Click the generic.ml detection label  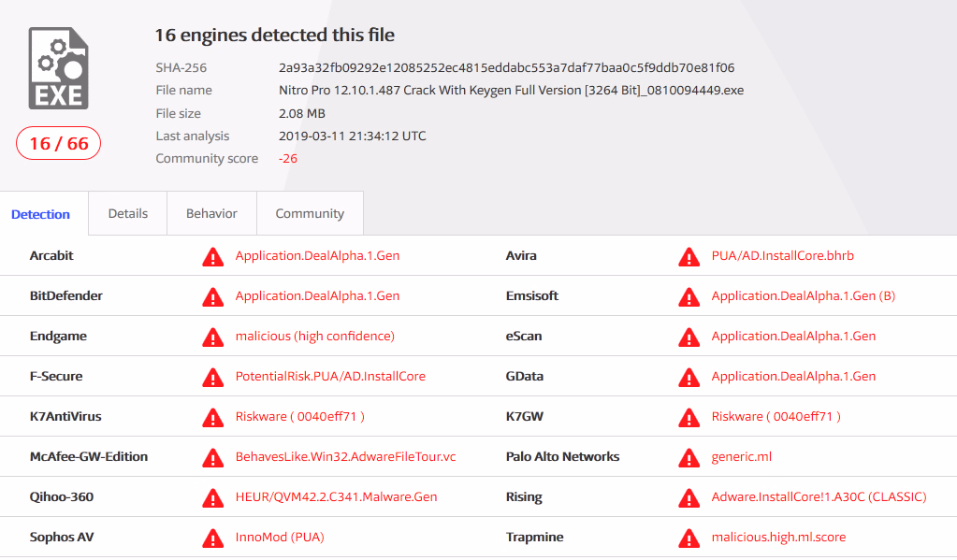click(742, 457)
